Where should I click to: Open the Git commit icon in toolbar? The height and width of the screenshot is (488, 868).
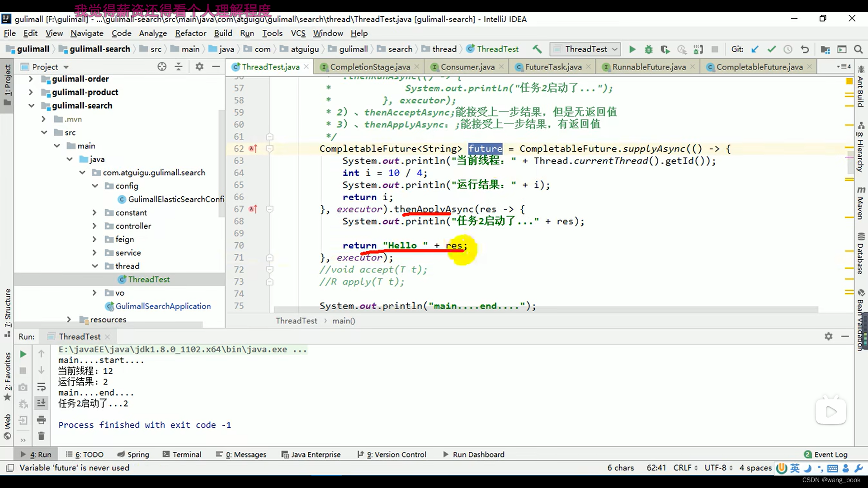[771, 49]
